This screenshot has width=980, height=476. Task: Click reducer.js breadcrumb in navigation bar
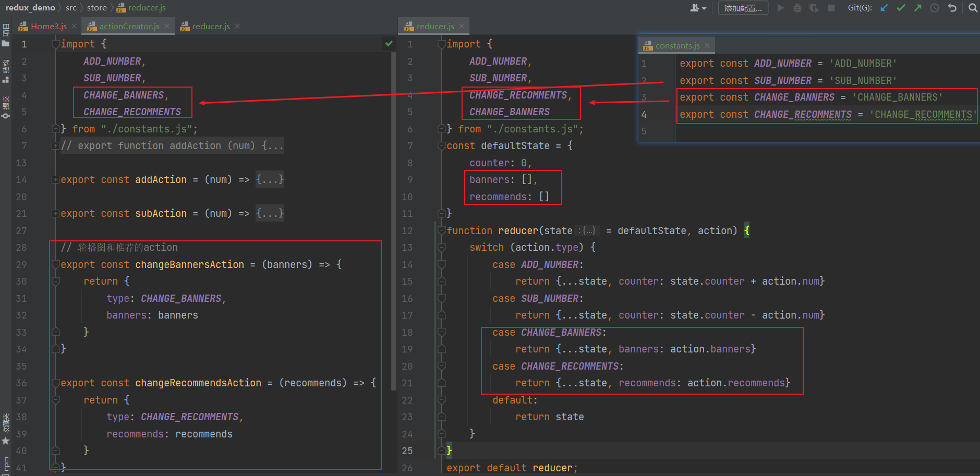click(x=141, y=8)
